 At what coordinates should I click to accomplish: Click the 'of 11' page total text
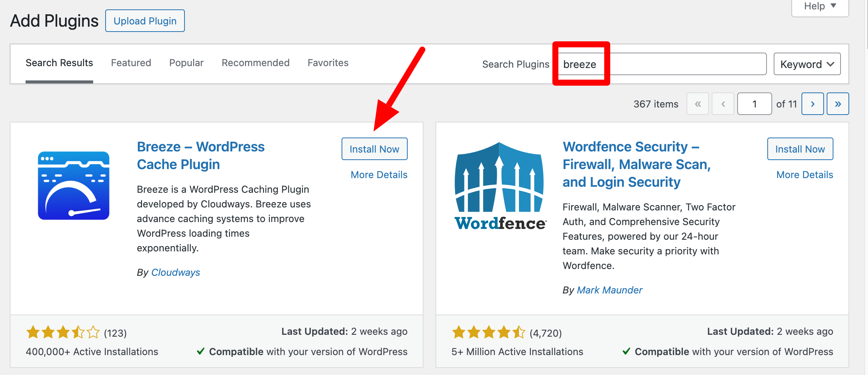pyautogui.click(x=786, y=104)
